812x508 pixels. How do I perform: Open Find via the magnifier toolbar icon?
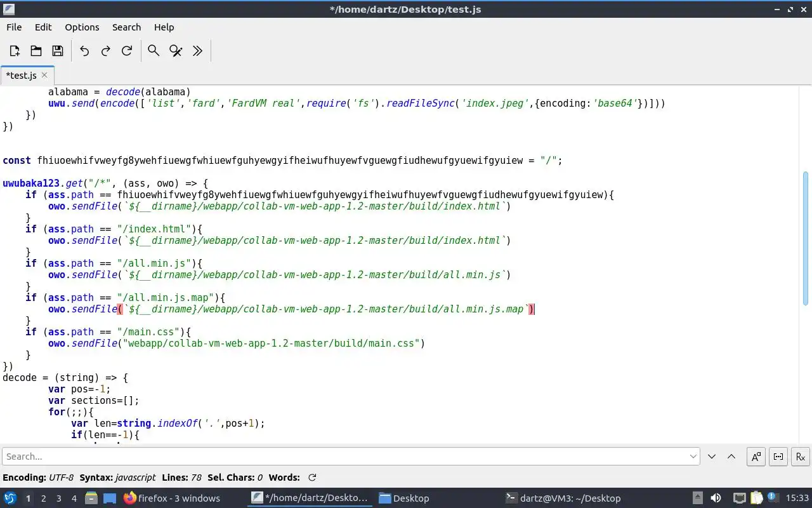154,51
